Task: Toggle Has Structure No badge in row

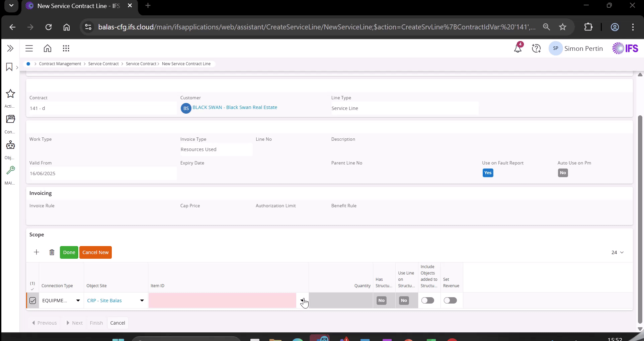Action: (x=381, y=301)
